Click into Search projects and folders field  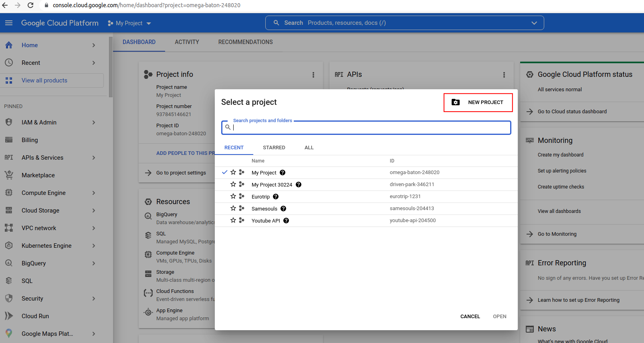pos(366,128)
